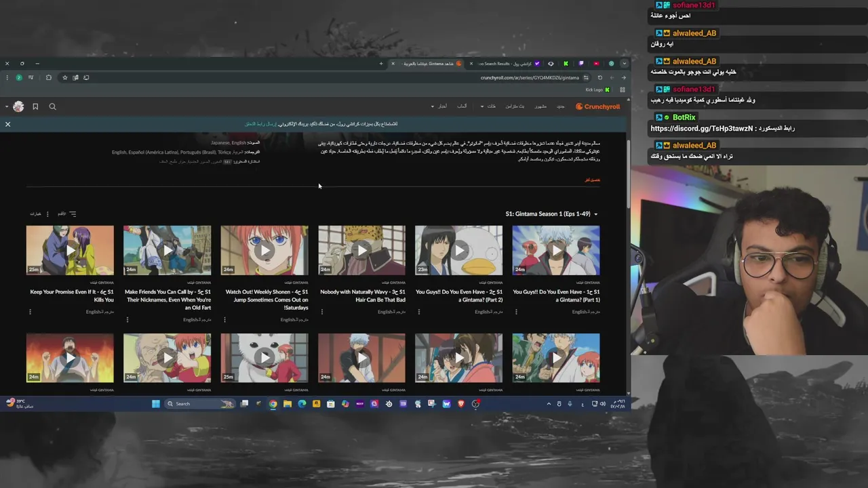Switch to the Search Results browser tab
This screenshot has width=868, height=488.
505,64
